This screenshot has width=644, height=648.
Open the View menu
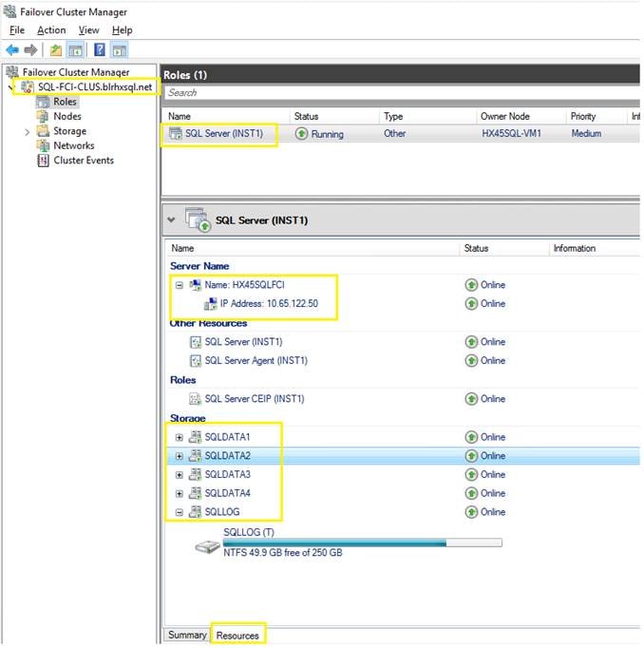point(89,30)
